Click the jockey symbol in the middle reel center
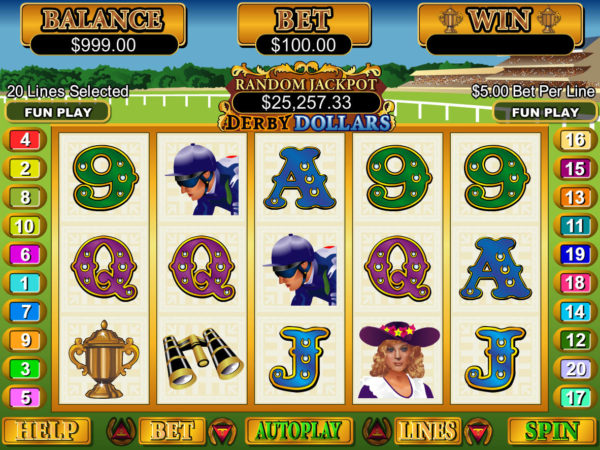Viewport: 600px width, 450px height. [x=300, y=269]
